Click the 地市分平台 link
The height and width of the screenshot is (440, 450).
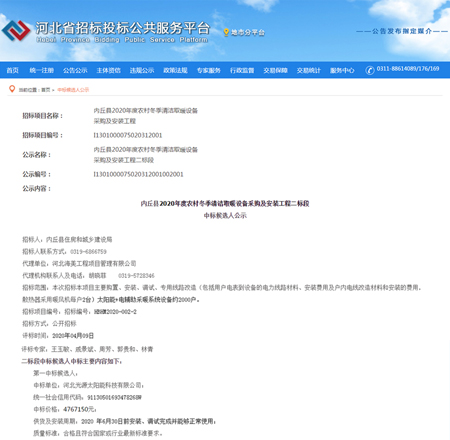coord(248,32)
